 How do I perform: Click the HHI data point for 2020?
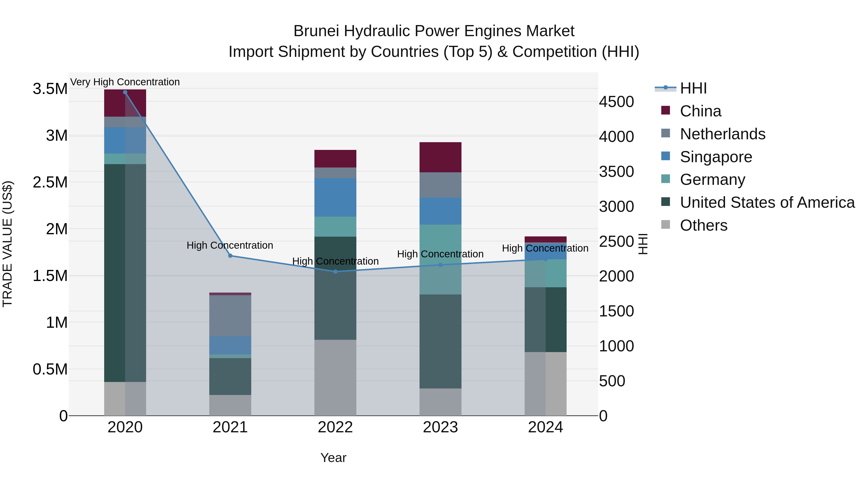125,92
